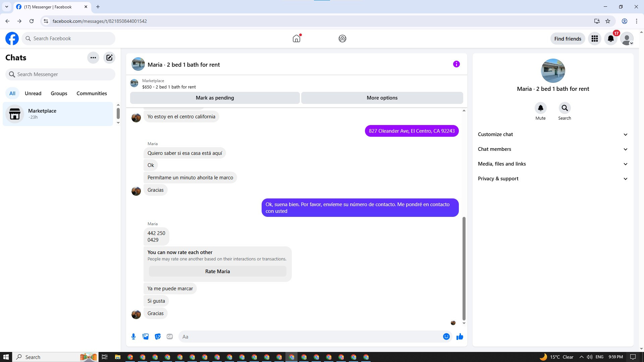Switch to the Groups filter
This screenshot has width=644, height=362.
pos(59,94)
